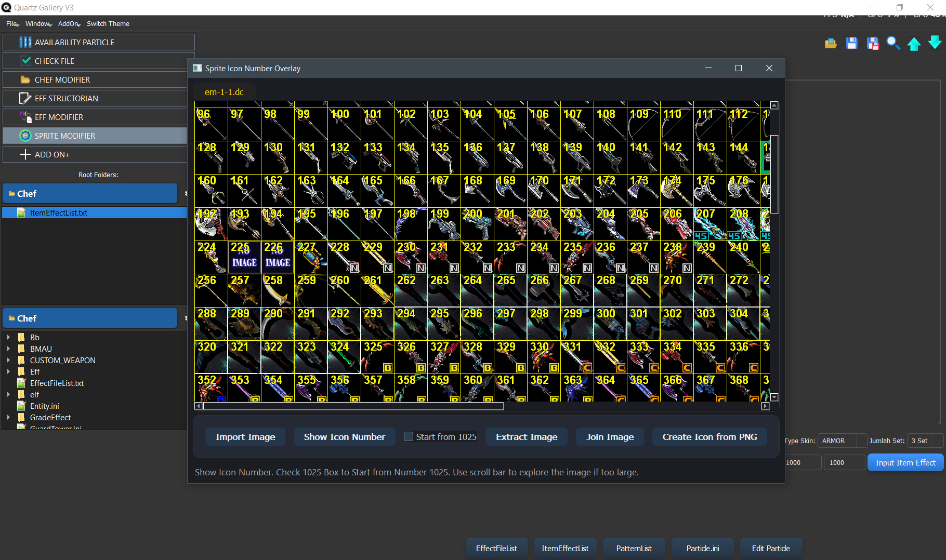Select the ItemEffectList.txt file
Viewport: 946px width, 560px height.
(58, 212)
